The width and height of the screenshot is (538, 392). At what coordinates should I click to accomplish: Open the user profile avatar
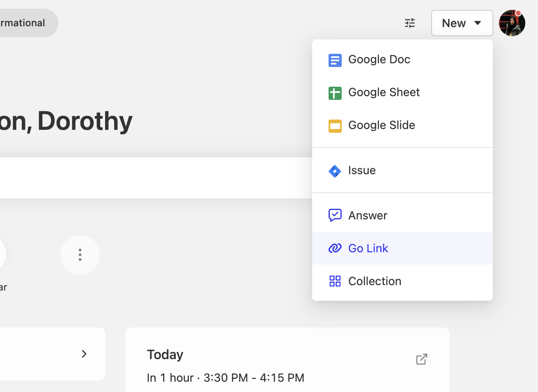511,24
